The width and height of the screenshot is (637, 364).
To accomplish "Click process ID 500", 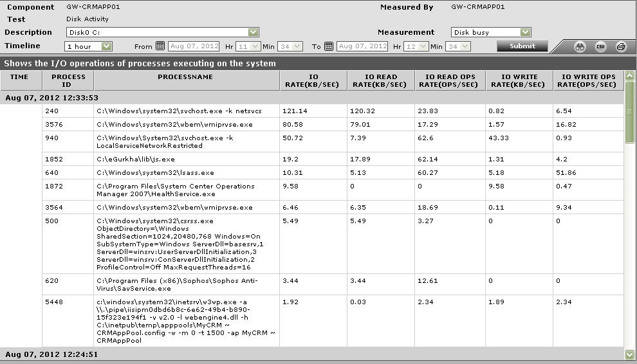I will pyautogui.click(x=51, y=221).
